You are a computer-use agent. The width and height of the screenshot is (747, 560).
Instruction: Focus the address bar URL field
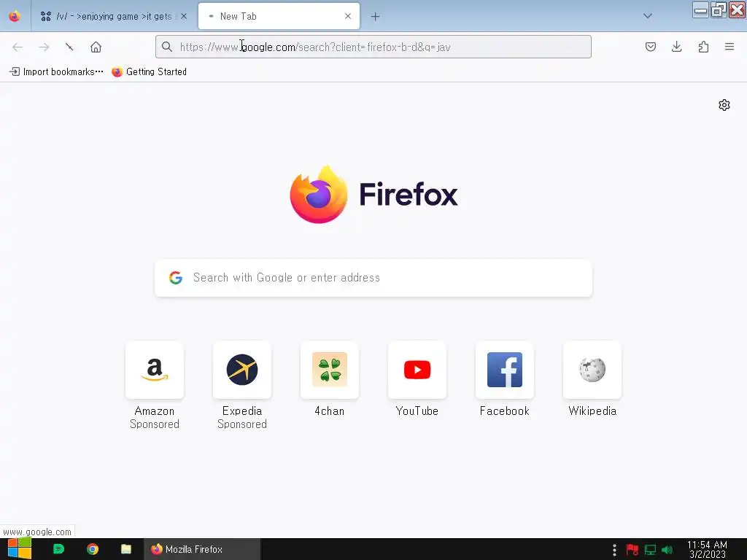tap(373, 47)
